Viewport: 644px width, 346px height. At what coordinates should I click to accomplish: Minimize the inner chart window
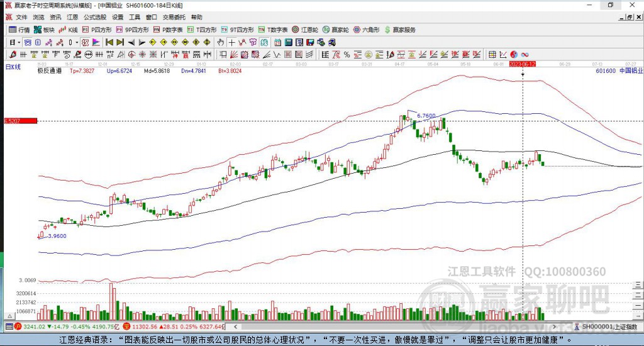coord(622,17)
